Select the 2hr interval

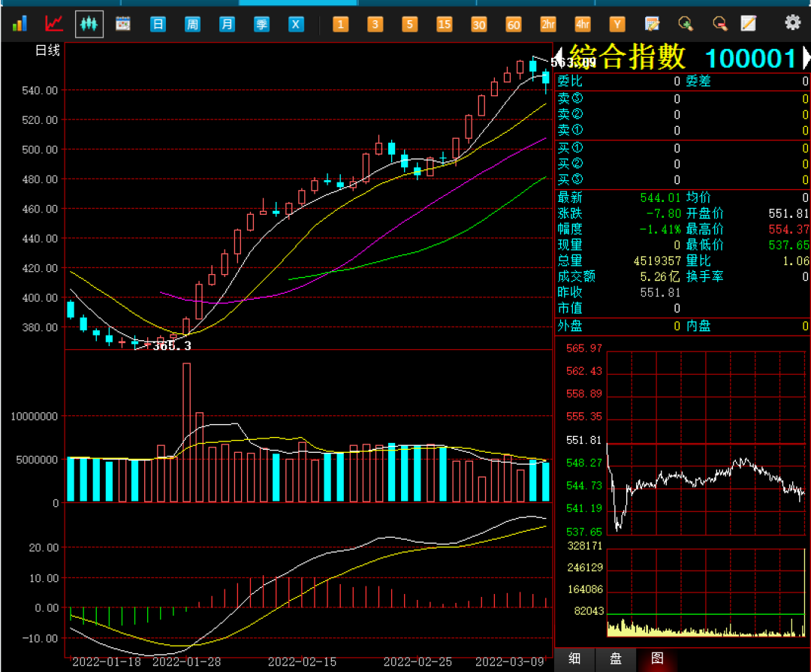[548, 24]
